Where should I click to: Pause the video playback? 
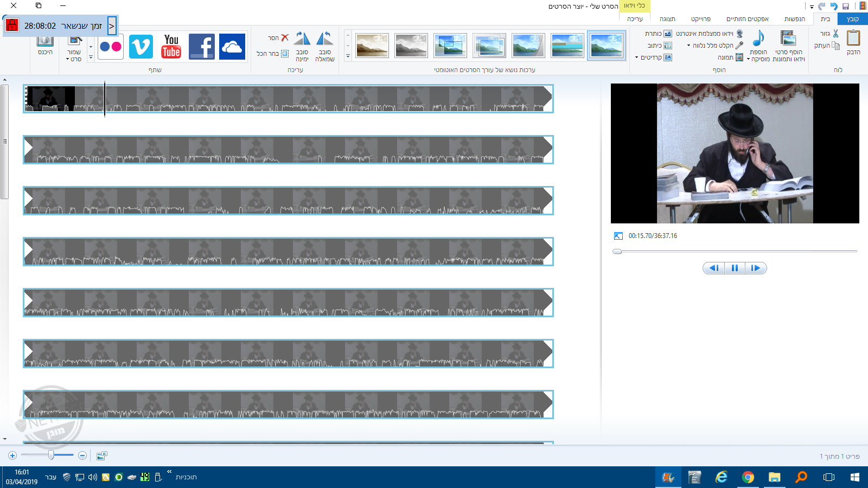click(735, 268)
